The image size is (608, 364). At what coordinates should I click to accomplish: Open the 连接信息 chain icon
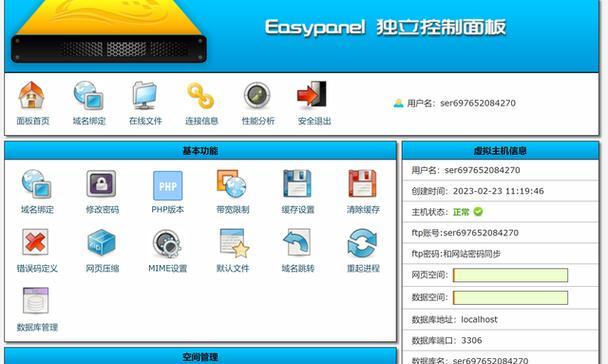(x=201, y=95)
